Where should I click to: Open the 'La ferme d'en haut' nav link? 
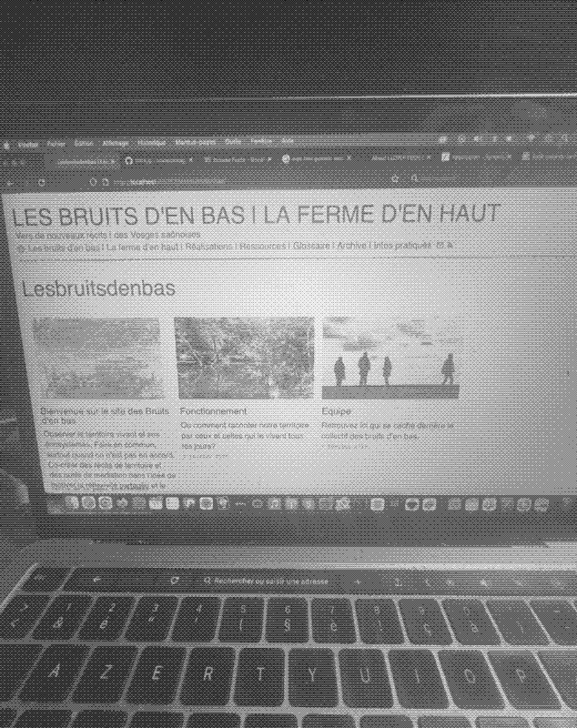point(142,247)
